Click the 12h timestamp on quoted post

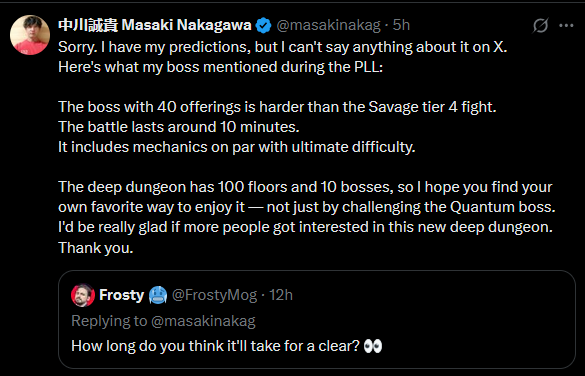pyautogui.click(x=281, y=295)
